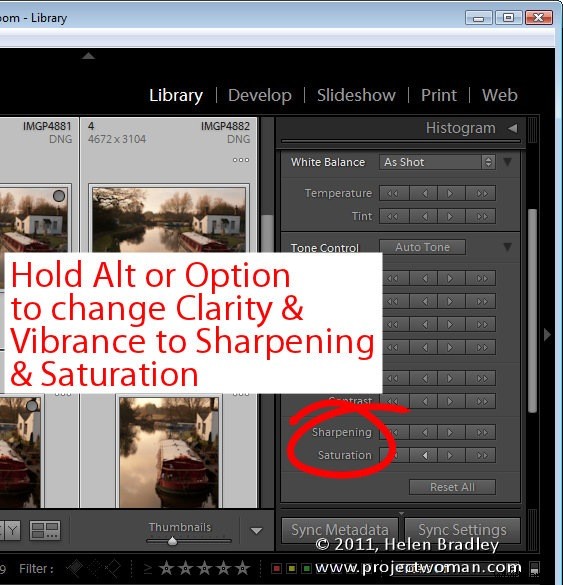Increase Sharpening by large step
Image resolution: width=563 pixels, height=585 pixels.
pos(481,432)
